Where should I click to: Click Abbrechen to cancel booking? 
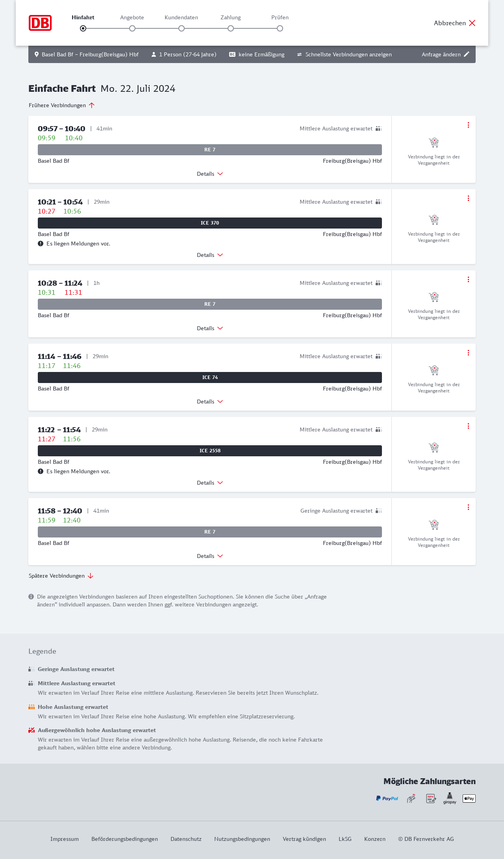pyautogui.click(x=455, y=23)
